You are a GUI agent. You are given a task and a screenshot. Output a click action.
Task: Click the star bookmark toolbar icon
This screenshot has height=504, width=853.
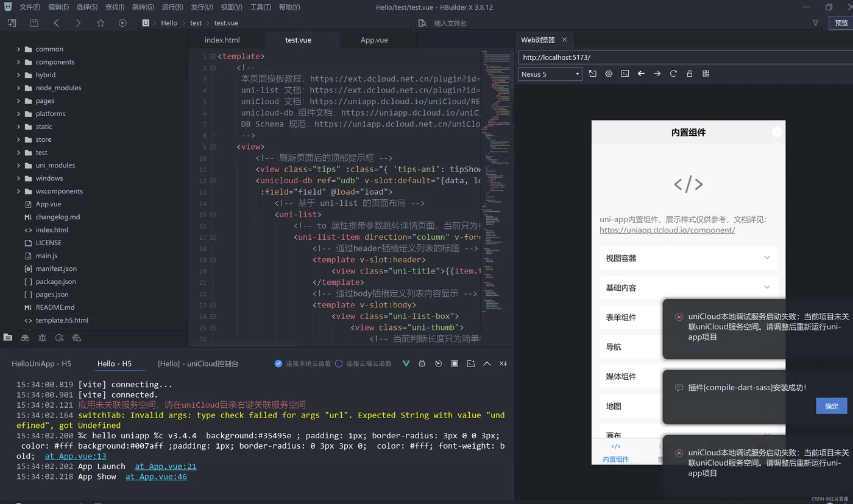click(101, 23)
